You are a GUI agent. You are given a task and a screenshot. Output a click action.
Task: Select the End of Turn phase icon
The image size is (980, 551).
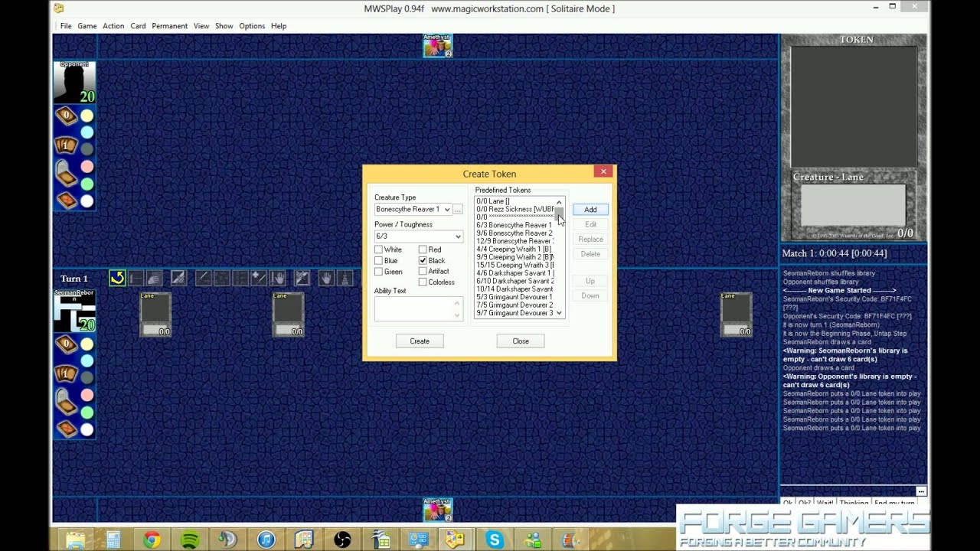point(327,278)
